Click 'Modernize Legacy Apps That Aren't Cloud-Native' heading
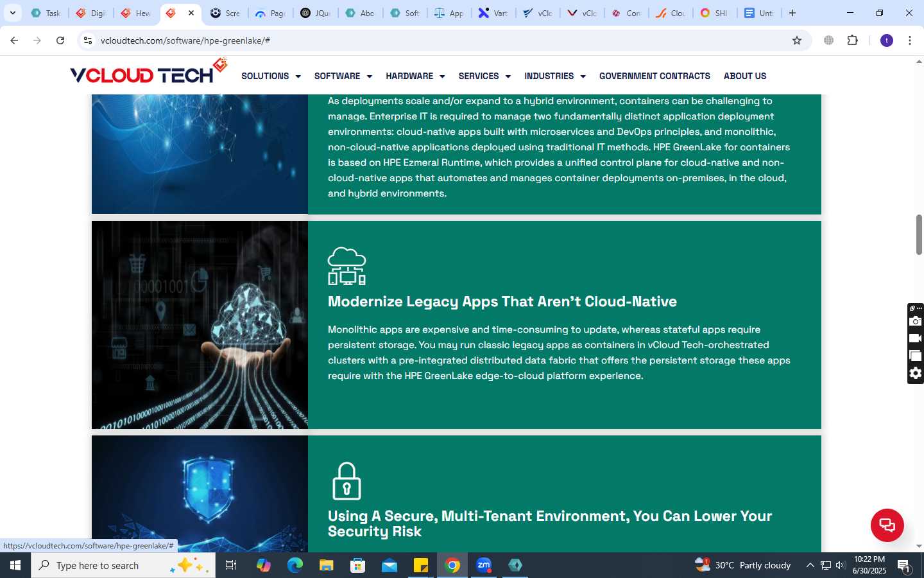This screenshot has height=578, width=924. click(x=502, y=302)
